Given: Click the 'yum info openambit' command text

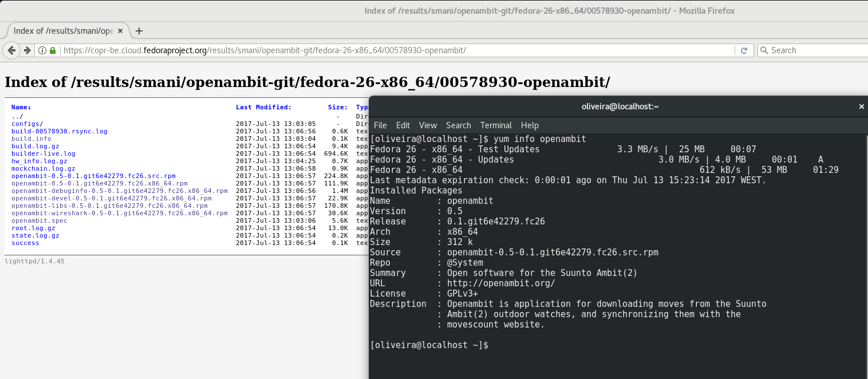Looking at the screenshot, I should (539, 139).
